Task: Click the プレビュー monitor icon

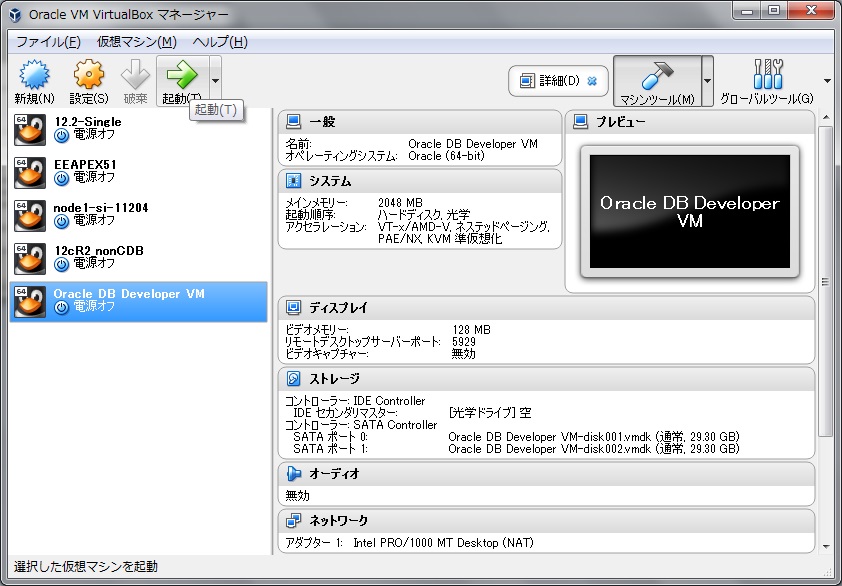Action: 580,122
